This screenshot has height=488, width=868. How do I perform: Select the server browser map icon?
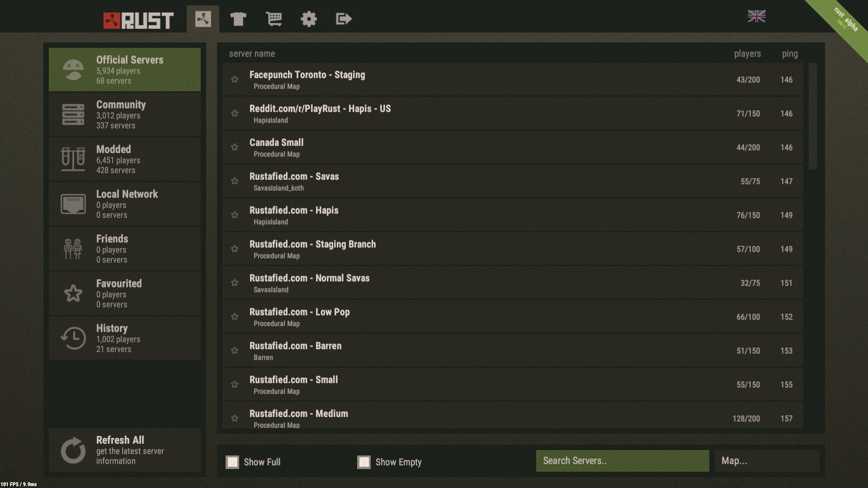(x=203, y=19)
